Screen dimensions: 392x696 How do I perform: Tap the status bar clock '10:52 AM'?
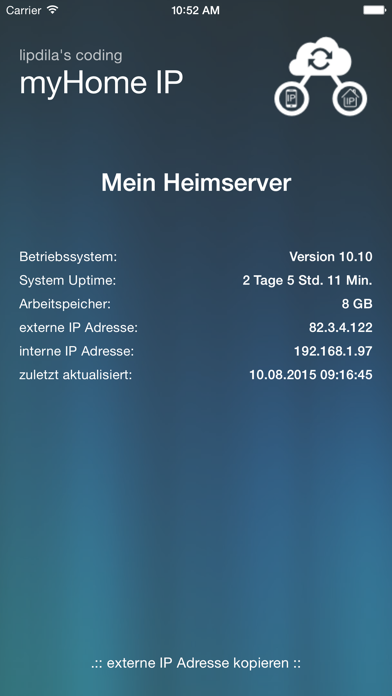[196, 10]
